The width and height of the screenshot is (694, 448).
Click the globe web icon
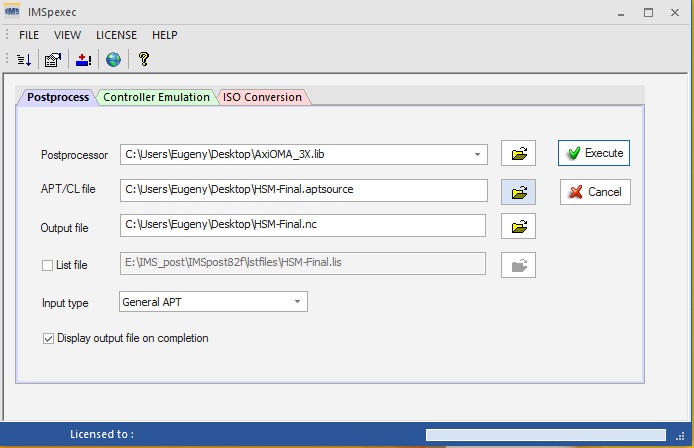pyautogui.click(x=113, y=60)
